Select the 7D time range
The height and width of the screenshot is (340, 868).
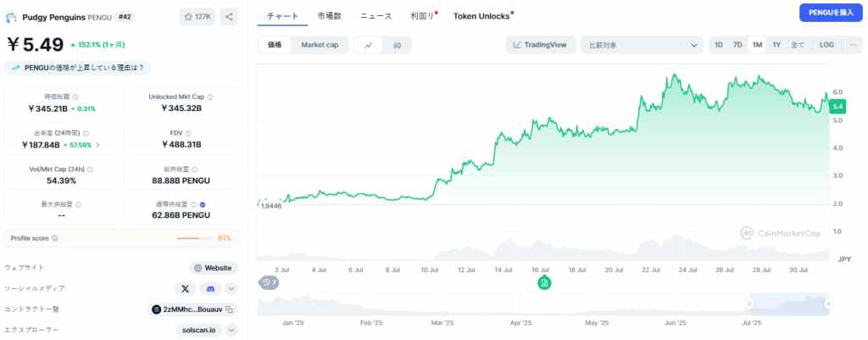coord(737,45)
